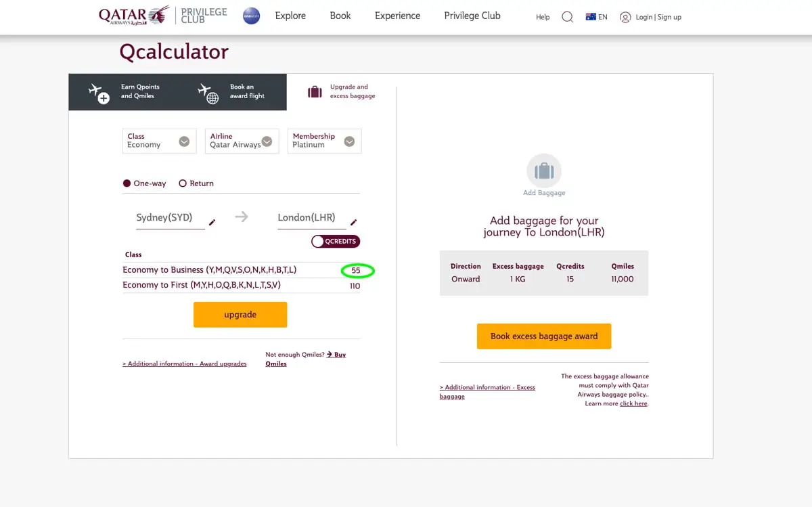Switch to Book an award flight tab
Image resolution: width=812 pixels, height=507 pixels.
pos(232,92)
